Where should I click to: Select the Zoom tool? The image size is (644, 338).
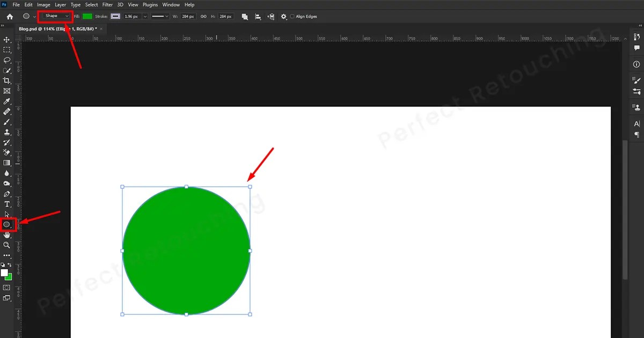(8, 245)
